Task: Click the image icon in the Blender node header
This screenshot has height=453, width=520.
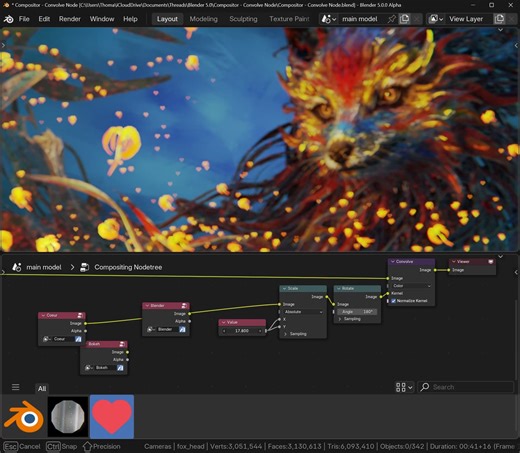Action: [184, 305]
